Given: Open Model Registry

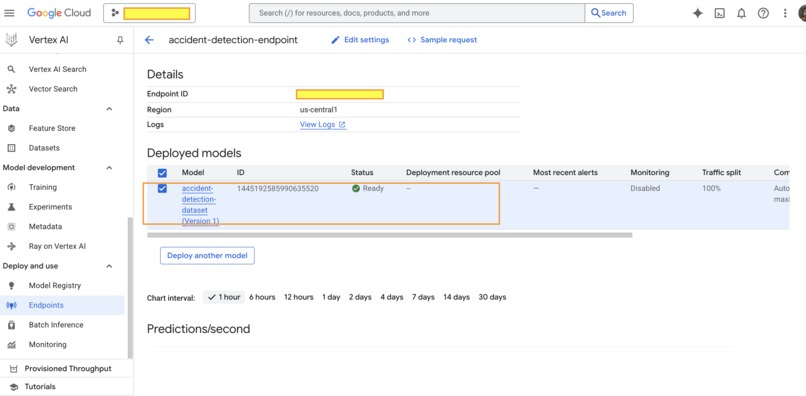Looking at the screenshot, I should point(55,285).
